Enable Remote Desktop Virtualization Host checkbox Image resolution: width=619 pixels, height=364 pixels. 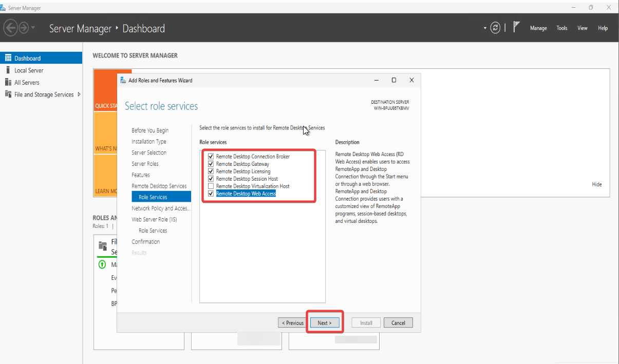point(211,186)
